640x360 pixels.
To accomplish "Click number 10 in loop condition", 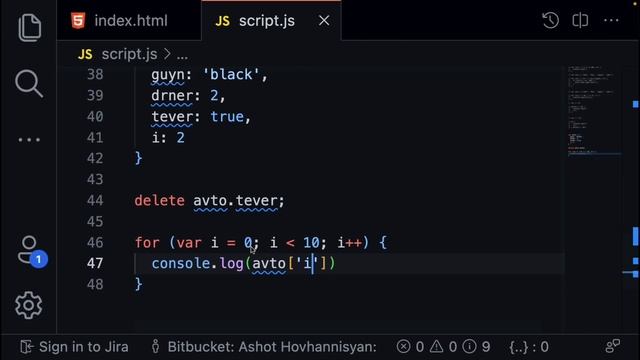I will point(311,243).
